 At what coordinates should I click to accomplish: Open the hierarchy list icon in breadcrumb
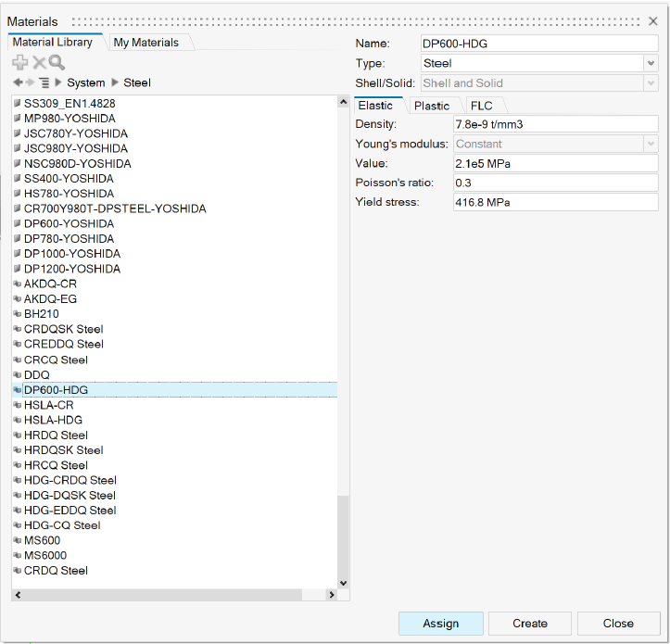click(x=44, y=82)
